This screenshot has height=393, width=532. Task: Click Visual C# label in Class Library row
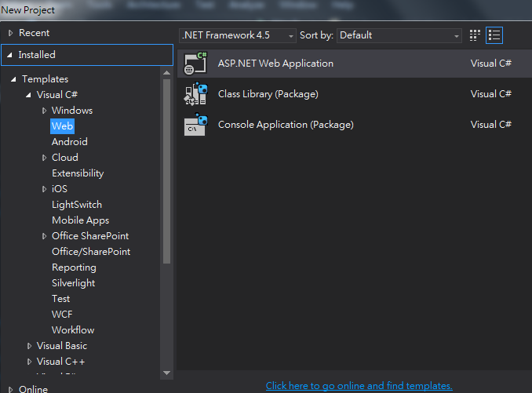[x=491, y=94]
